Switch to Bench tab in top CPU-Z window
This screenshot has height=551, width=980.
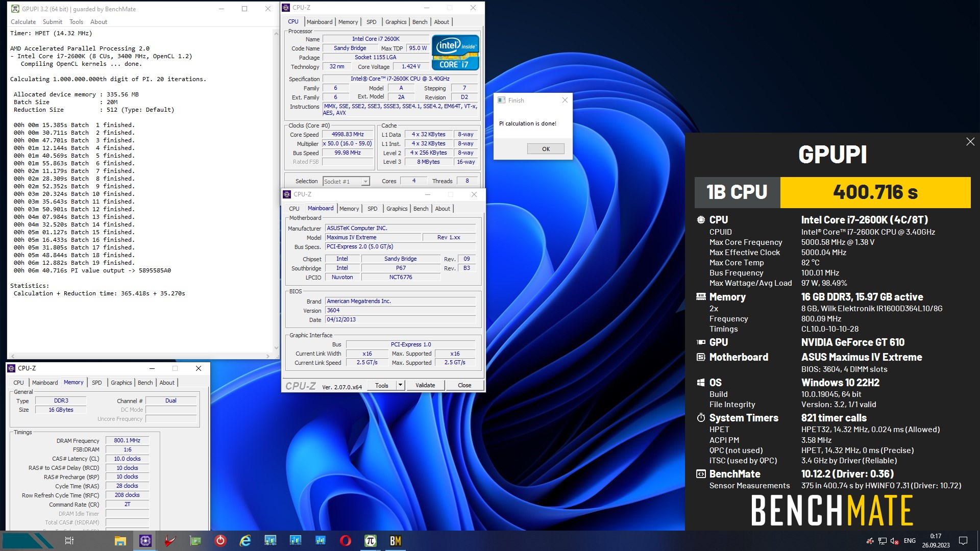click(420, 22)
